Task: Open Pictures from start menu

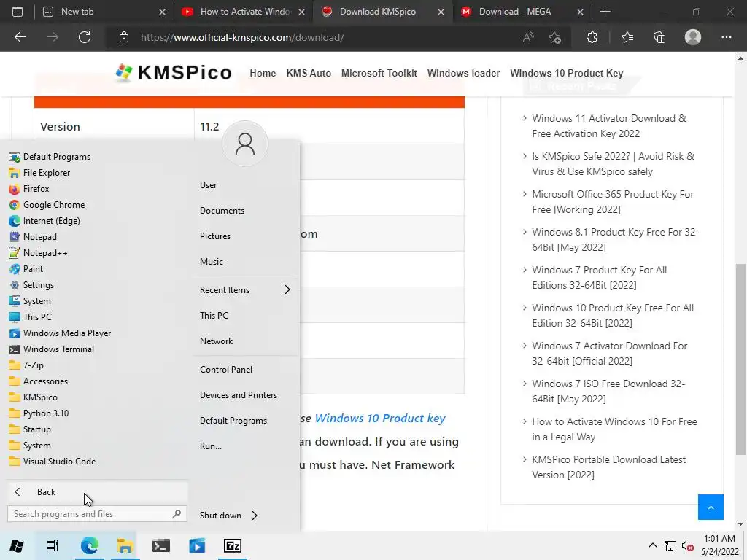Action: point(215,236)
